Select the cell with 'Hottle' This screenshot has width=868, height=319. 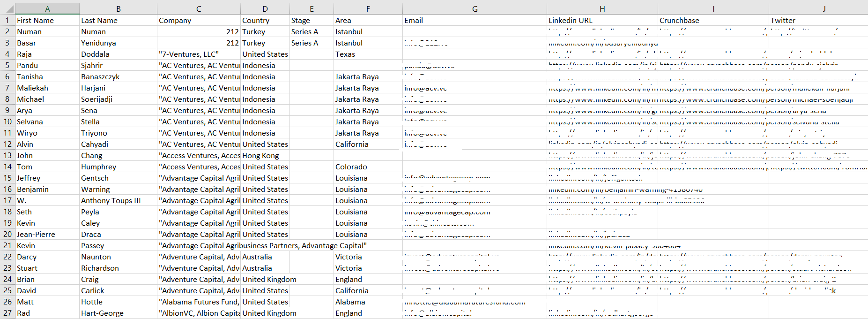(118, 302)
